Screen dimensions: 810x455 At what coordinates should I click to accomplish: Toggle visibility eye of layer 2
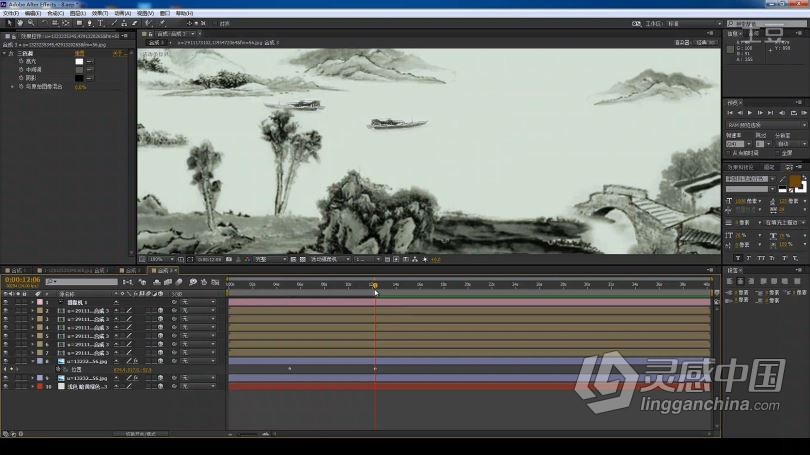click(x=6, y=310)
